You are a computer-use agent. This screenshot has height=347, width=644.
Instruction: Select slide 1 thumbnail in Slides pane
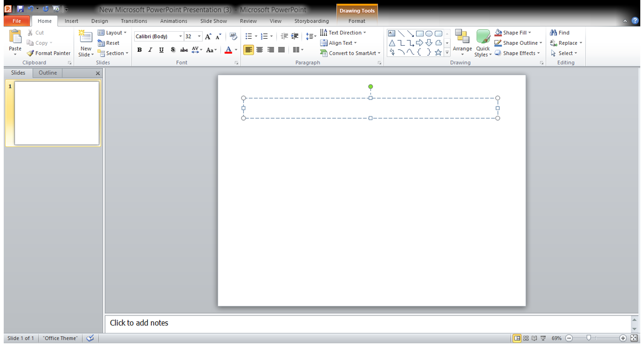(57, 113)
